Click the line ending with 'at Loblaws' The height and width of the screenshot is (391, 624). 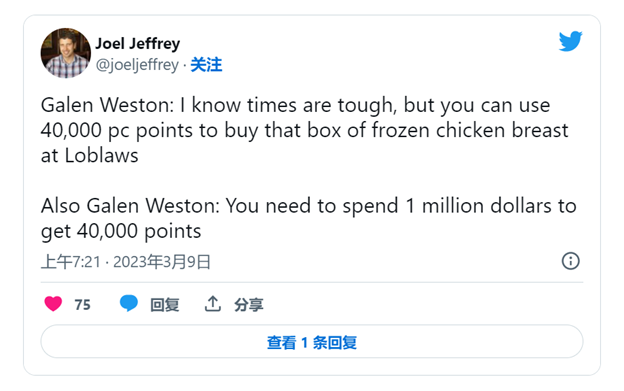90,156
